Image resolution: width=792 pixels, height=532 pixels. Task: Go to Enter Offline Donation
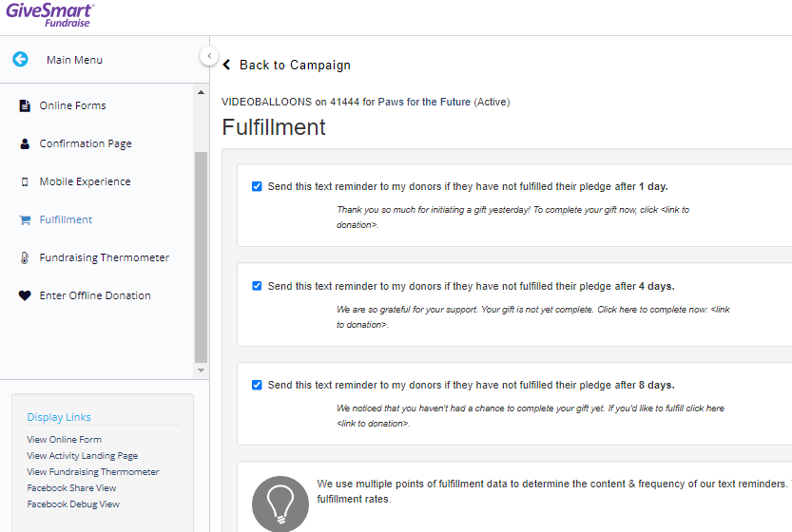click(x=95, y=295)
